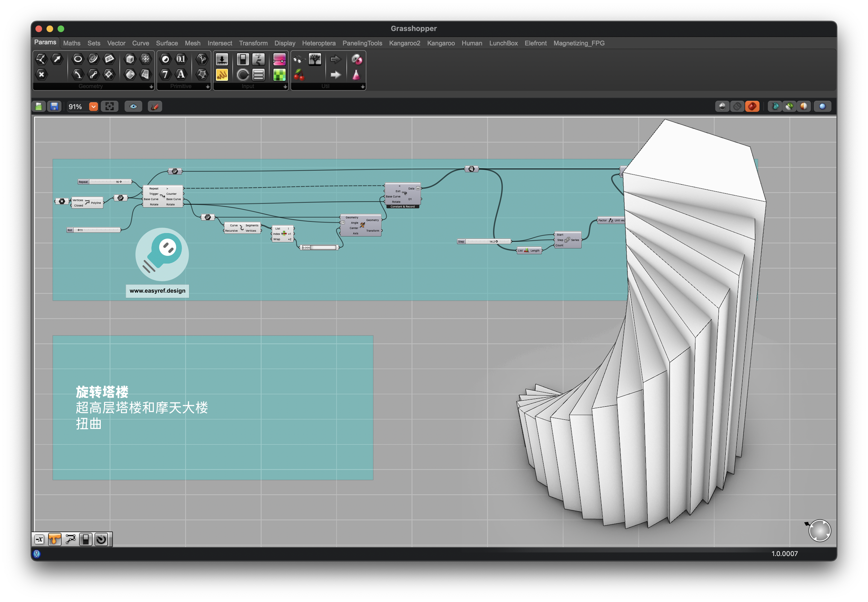Click the Cherry Picker icon in Util

pyautogui.click(x=299, y=75)
